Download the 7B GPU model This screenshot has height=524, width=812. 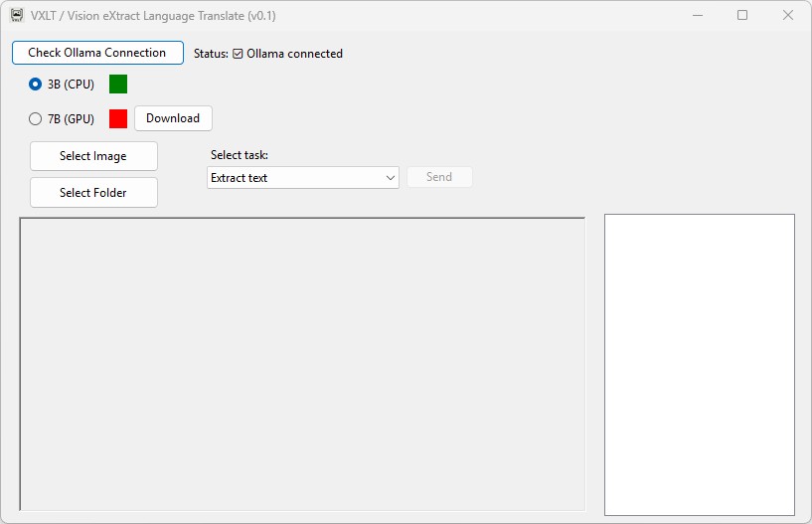click(x=173, y=118)
